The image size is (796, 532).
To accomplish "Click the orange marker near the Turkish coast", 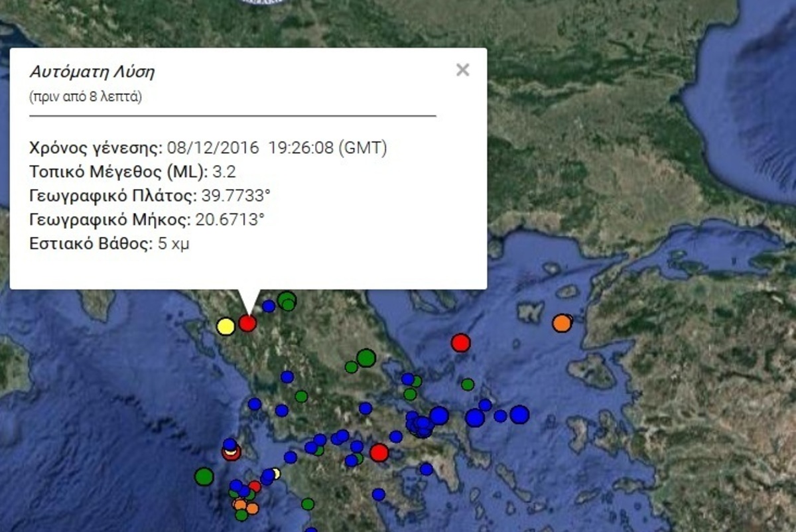I will 562,323.
